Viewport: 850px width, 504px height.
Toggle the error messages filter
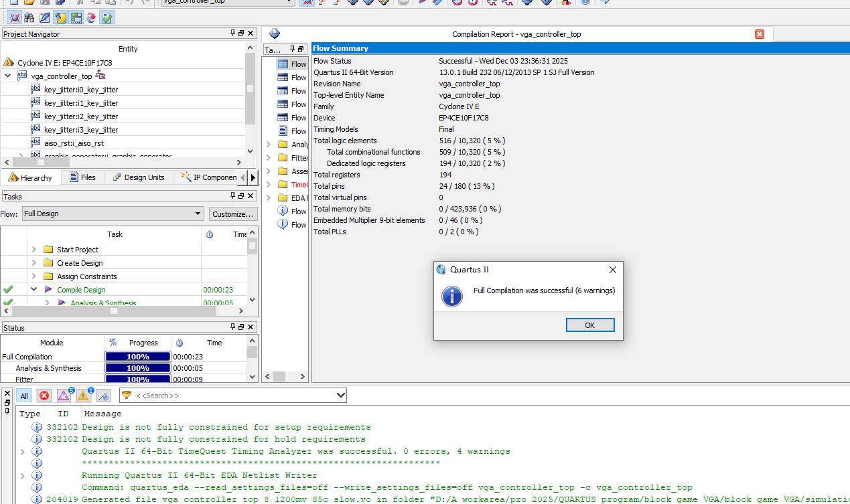(x=44, y=396)
